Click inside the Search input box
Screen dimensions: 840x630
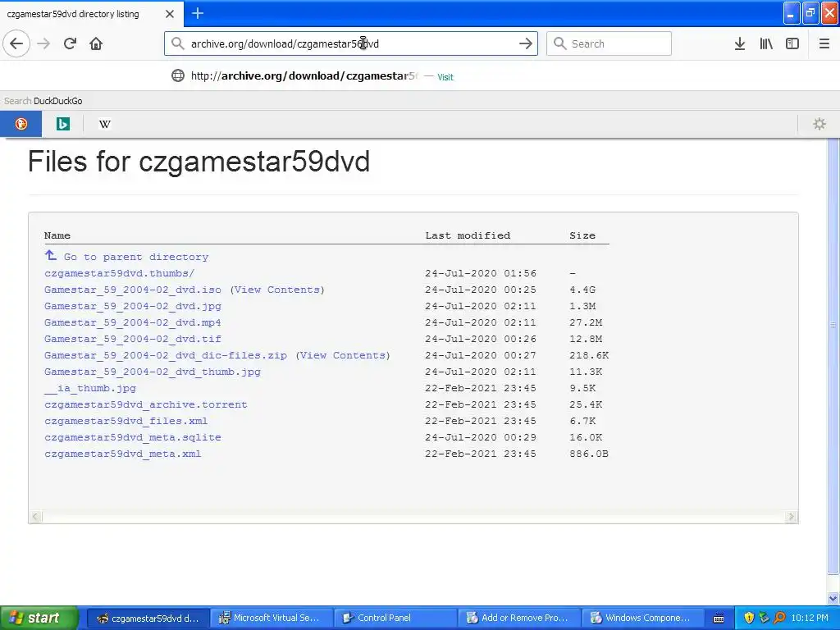click(609, 43)
